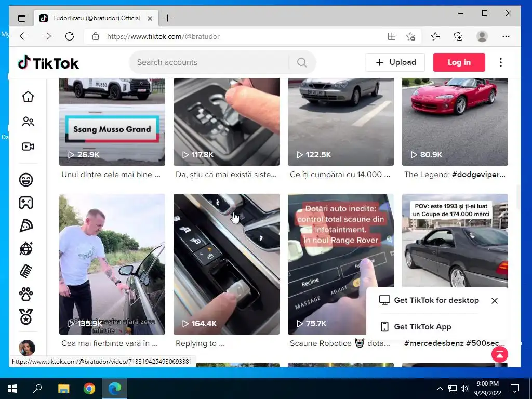This screenshot has width=532, height=399.
Task: Open Edge Settings and more menu
Action: tap(506, 36)
